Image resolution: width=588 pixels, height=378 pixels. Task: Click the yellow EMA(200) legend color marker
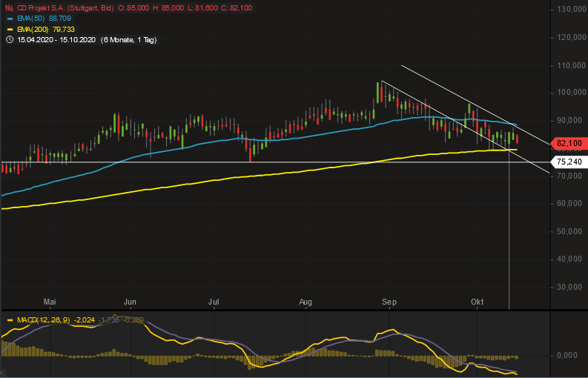(10, 29)
